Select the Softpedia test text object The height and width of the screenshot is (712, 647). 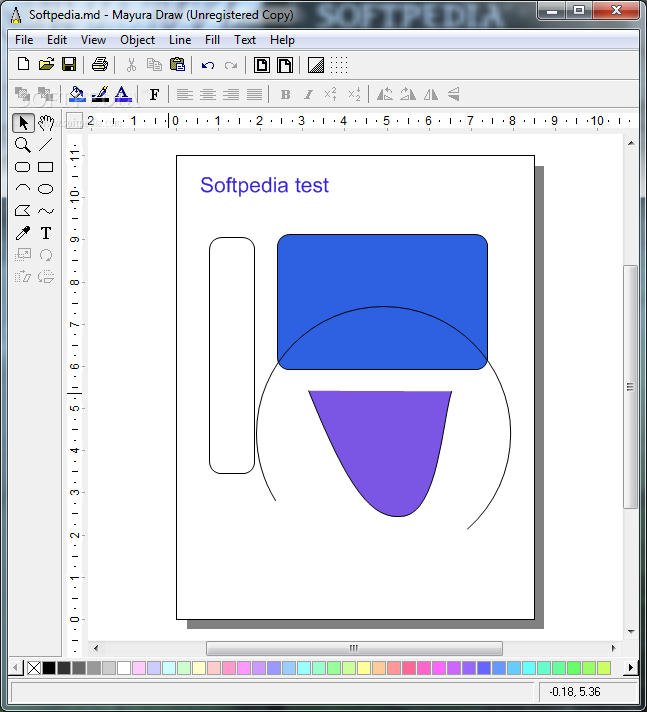pos(264,185)
